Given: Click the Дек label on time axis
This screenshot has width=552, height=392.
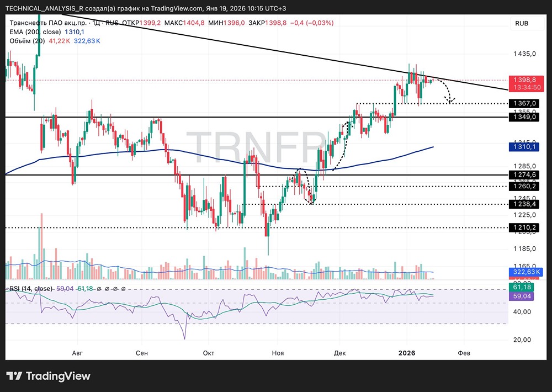Looking at the screenshot, I should pyautogui.click(x=339, y=353).
